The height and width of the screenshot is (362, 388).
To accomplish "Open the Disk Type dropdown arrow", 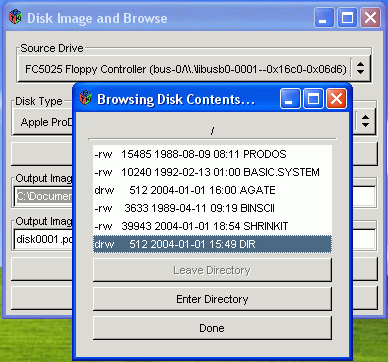I will (x=365, y=121).
